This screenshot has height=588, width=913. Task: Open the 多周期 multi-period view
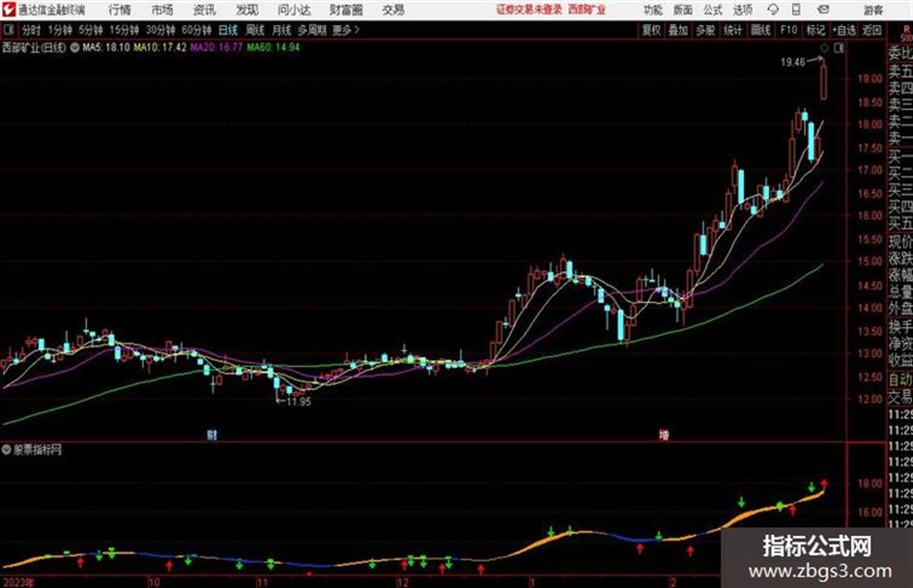[312, 30]
